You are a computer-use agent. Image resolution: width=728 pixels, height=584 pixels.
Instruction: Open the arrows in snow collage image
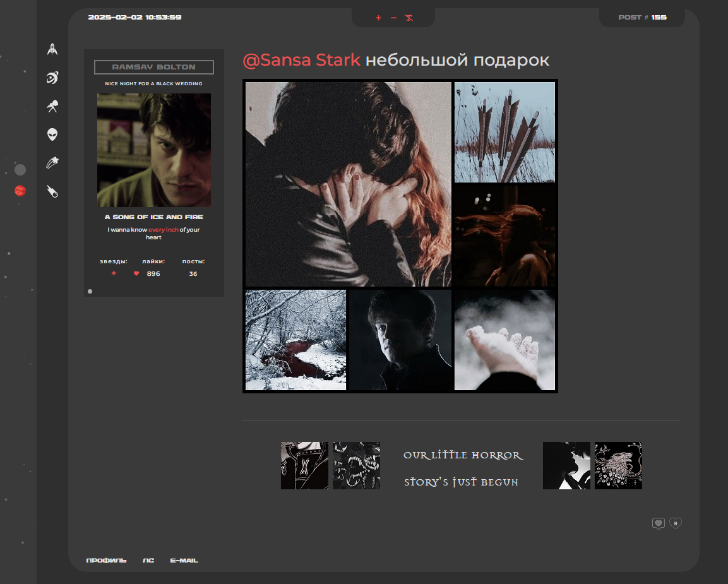tap(504, 133)
